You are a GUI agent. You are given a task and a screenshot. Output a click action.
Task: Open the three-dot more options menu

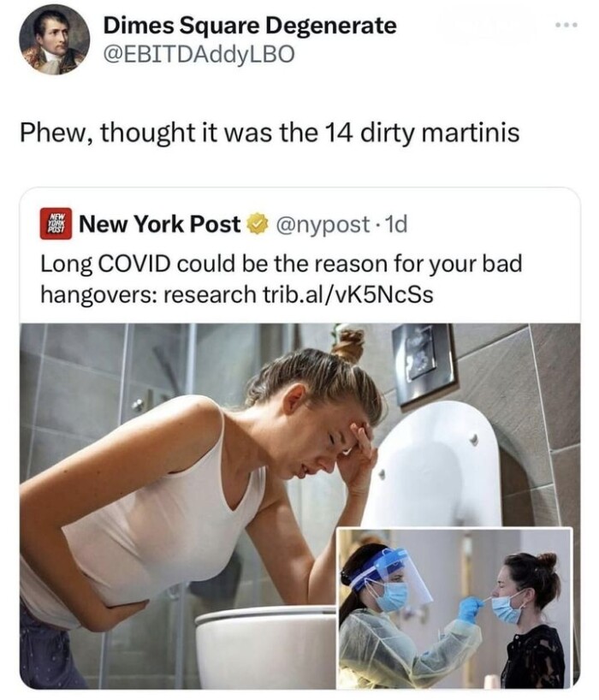(566, 25)
